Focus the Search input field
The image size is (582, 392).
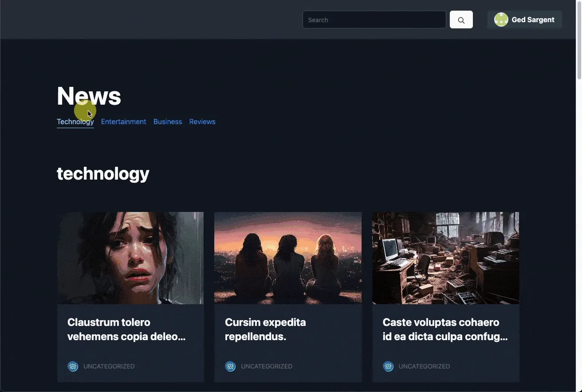point(374,20)
